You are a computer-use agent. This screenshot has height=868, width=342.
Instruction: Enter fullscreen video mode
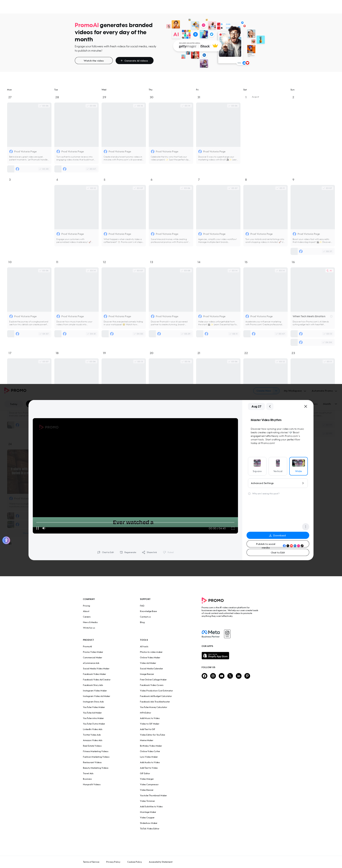[233, 528]
